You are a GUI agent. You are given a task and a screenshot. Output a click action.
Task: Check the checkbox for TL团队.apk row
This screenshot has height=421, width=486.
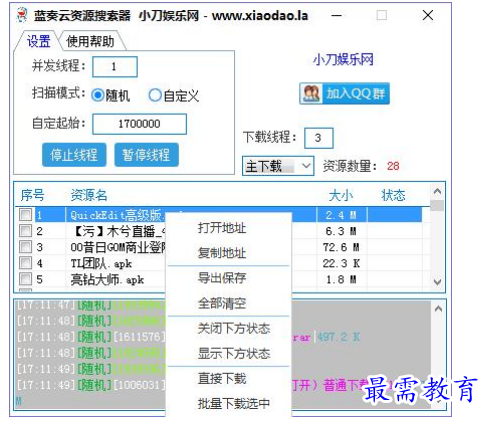[x=26, y=263]
